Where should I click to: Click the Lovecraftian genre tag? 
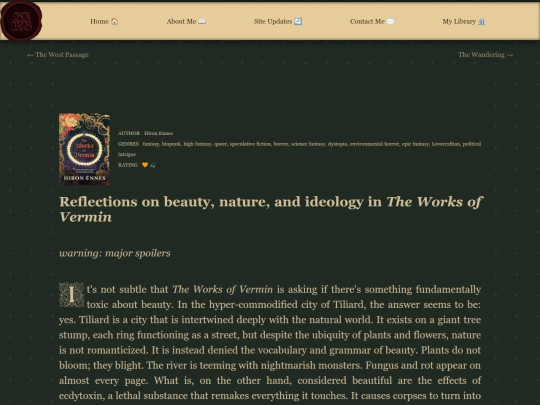(x=446, y=144)
